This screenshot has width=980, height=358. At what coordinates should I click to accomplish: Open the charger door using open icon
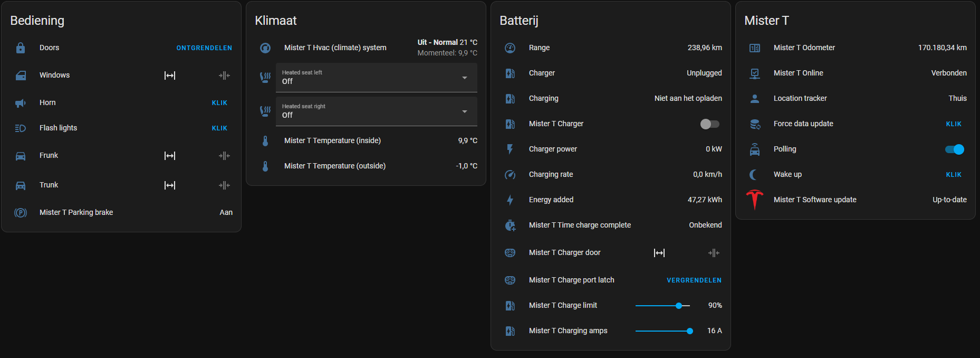click(x=659, y=253)
